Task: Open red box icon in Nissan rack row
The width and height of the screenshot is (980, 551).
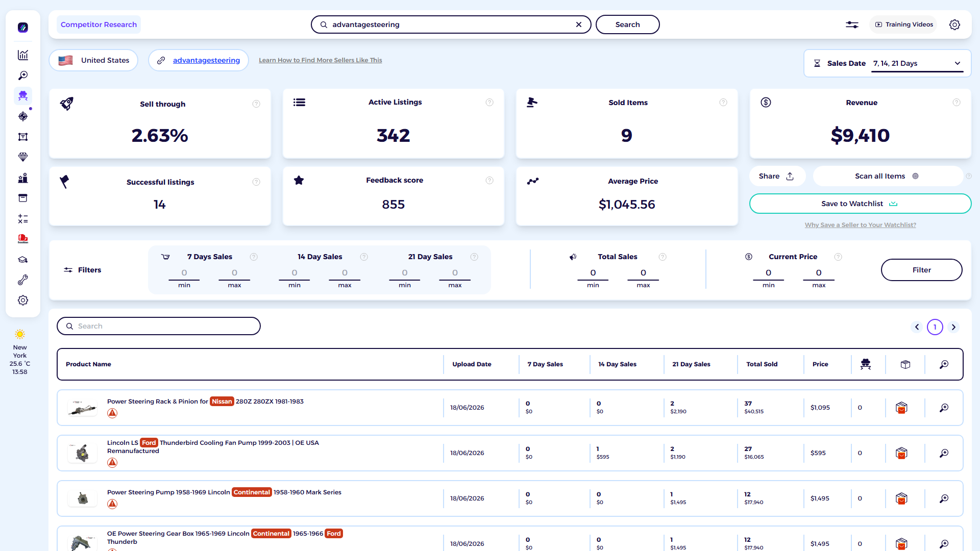Action: 901,408
